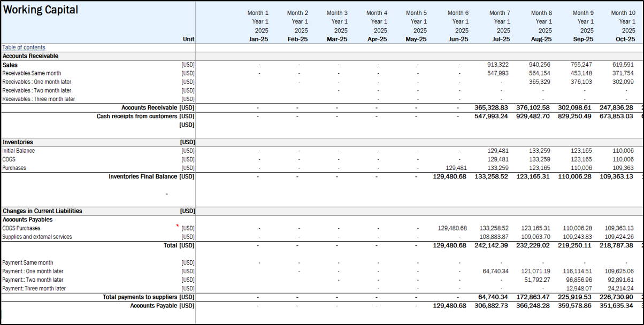The image size is (644, 325).
Task: Select the Inventories Final Balance label
Action: (x=143, y=176)
